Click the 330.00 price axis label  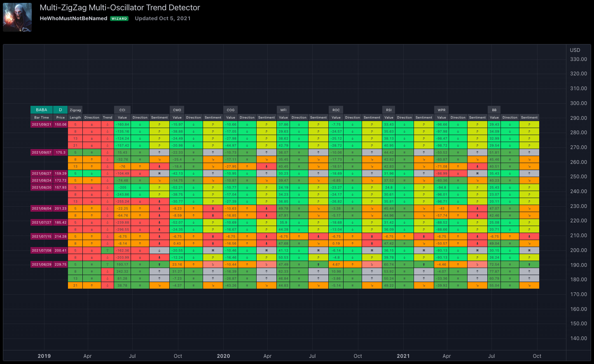click(578, 59)
